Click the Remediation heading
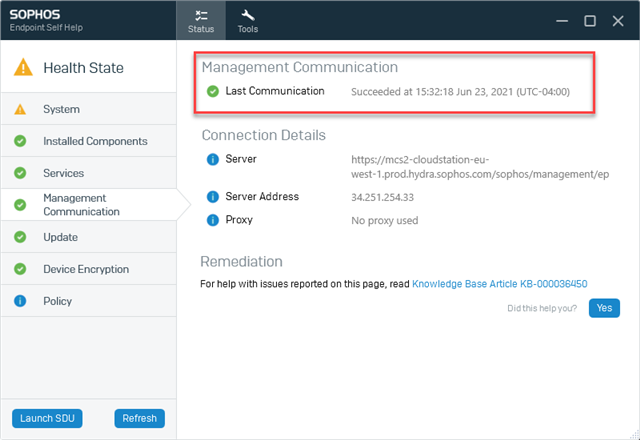 click(241, 262)
